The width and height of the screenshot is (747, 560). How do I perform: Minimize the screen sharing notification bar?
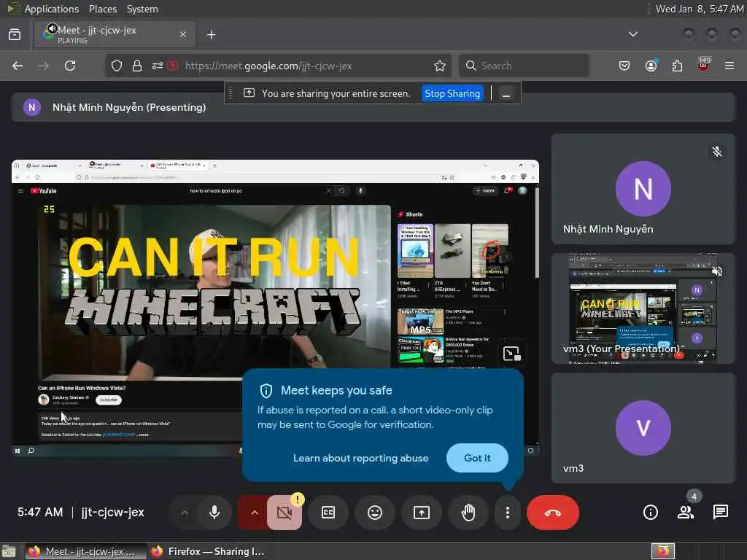506,94
